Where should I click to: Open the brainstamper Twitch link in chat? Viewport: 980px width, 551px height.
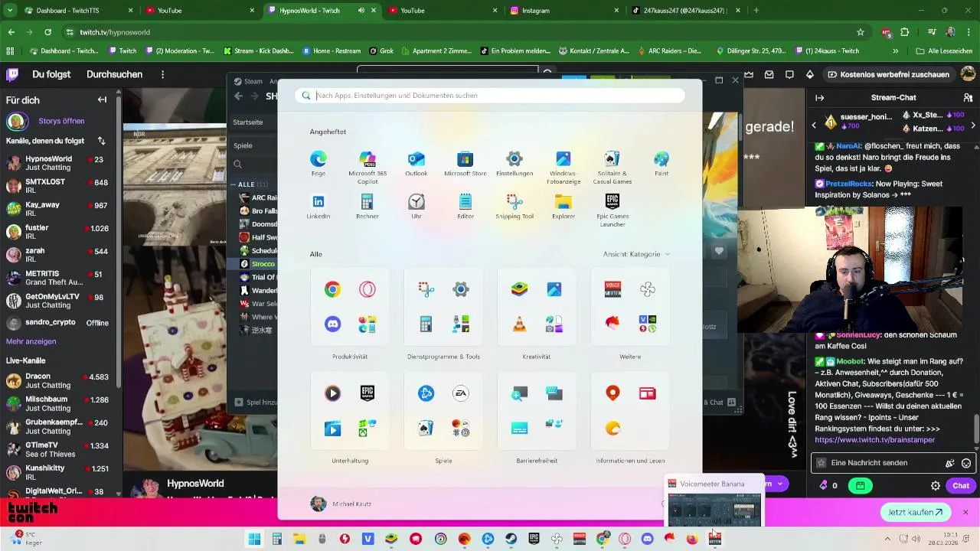[x=874, y=440]
